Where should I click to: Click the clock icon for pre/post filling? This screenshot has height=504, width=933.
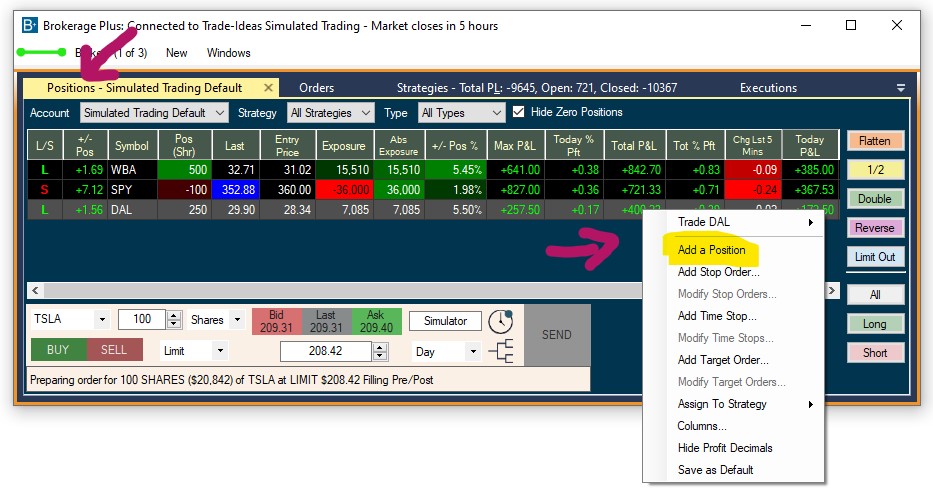500,321
